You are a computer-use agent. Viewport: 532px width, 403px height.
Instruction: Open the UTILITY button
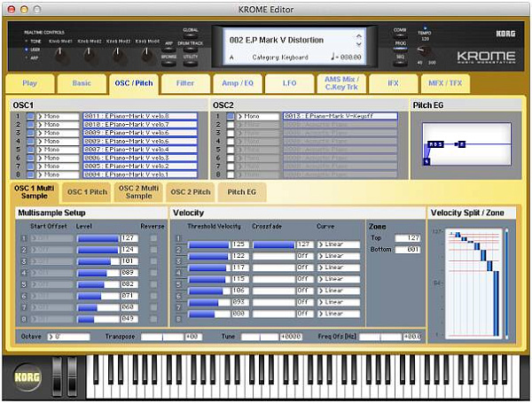click(191, 62)
